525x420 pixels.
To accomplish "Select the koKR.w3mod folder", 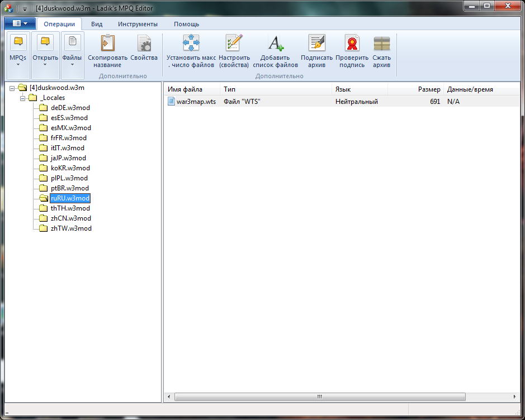I will point(70,168).
